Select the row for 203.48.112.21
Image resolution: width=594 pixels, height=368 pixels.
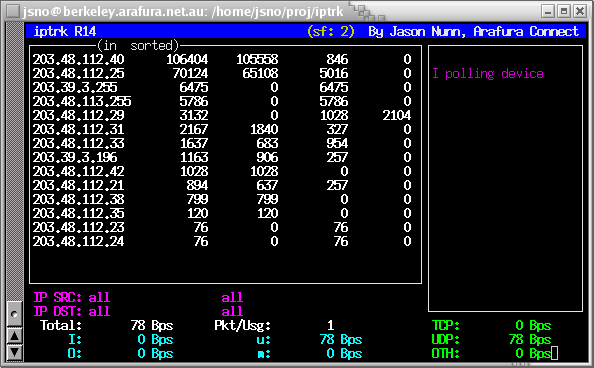pos(222,186)
